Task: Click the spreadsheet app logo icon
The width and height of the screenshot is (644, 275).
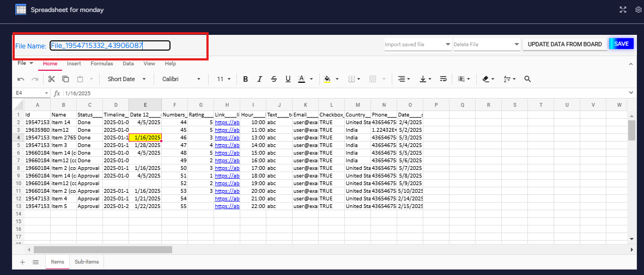Action: (x=21, y=9)
